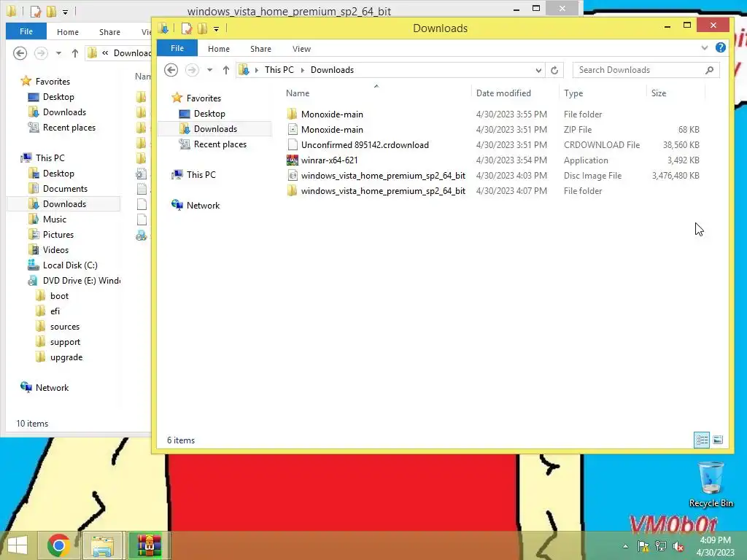The image size is (747, 560).
Task: Open the Home tab in the windows_vista window
Action: pos(68,32)
